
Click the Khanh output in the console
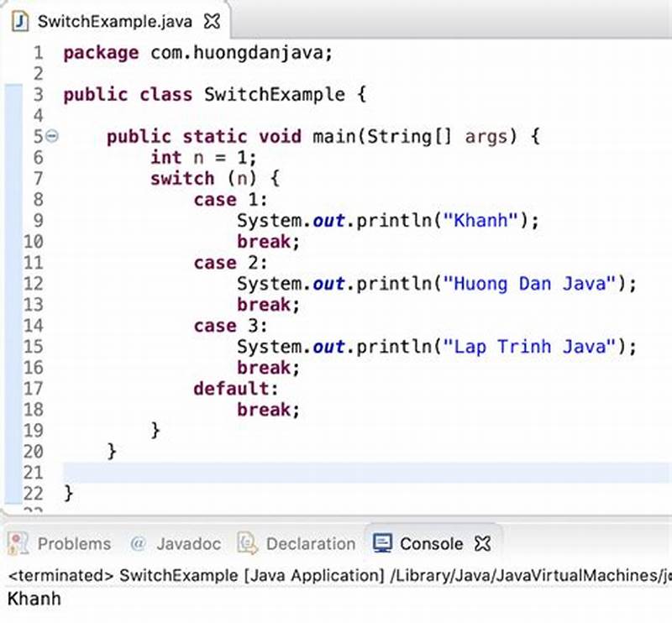(x=36, y=599)
